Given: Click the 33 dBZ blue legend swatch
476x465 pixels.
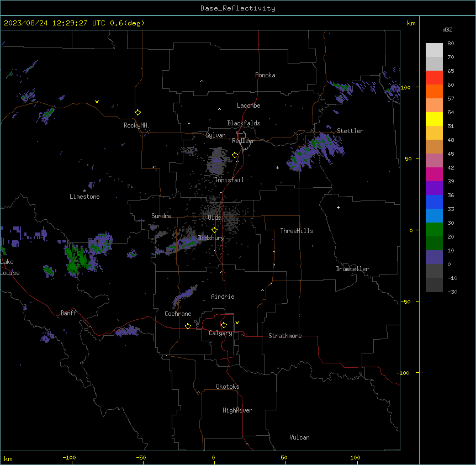Looking at the screenshot, I should 434,202.
